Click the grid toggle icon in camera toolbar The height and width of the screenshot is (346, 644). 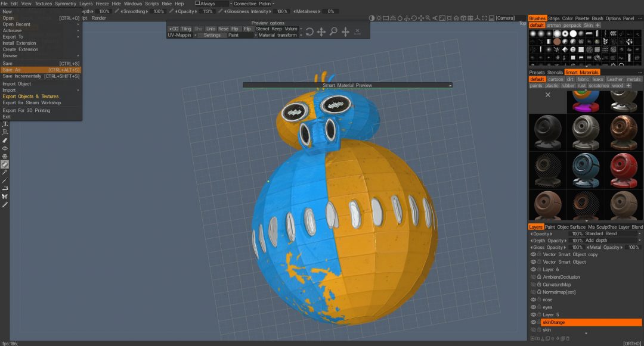pyautogui.click(x=470, y=18)
